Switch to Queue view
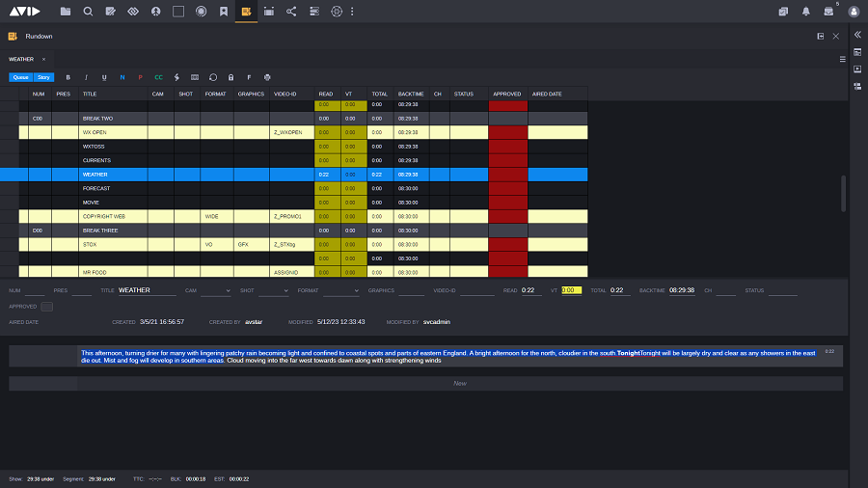Screen dimensions: 868x488 pyautogui.click(x=21, y=77)
